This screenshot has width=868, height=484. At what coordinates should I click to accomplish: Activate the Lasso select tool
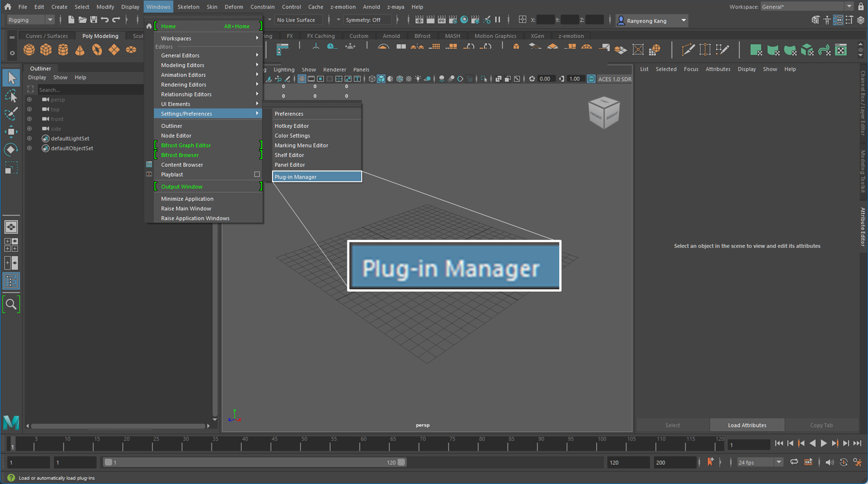[11, 96]
